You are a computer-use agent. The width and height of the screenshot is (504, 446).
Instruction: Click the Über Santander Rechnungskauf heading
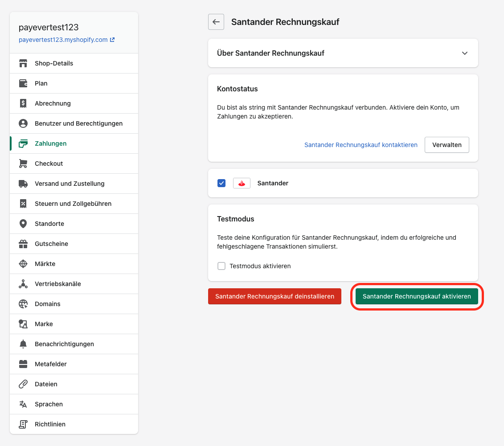270,53
